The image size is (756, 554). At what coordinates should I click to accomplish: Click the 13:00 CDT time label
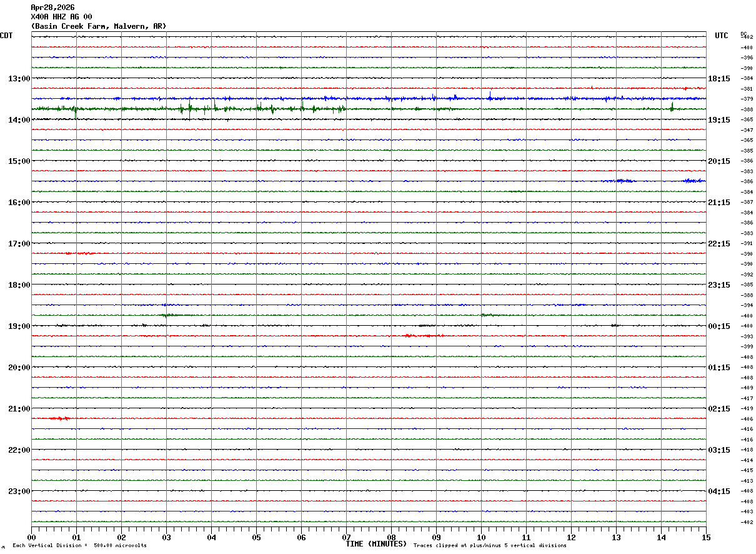point(19,79)
